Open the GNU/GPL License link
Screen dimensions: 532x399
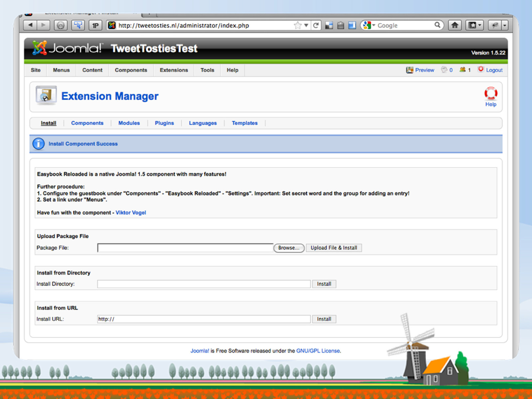coord(318,351)
